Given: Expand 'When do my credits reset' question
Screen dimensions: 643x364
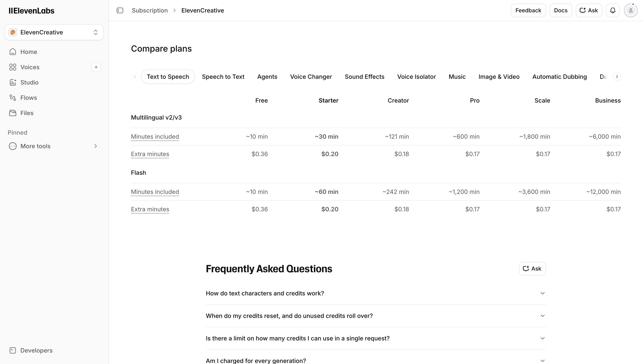Looking at the screenshot, I should 376,316.
